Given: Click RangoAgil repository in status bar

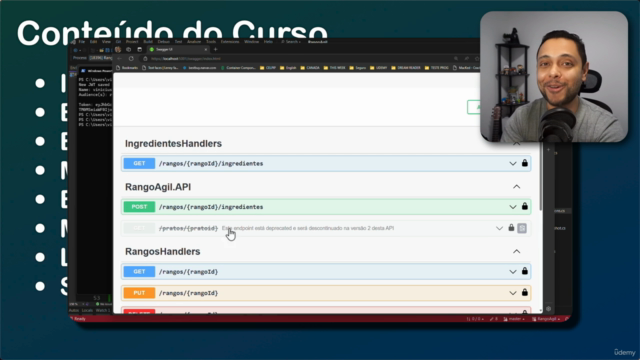Looking at the screenshot, I should 546,319.
